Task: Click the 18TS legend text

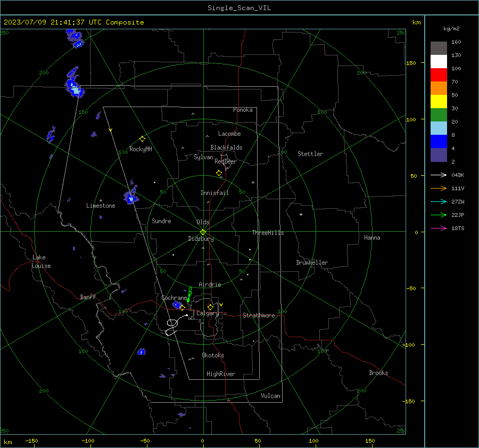Action: coord(458,228)
